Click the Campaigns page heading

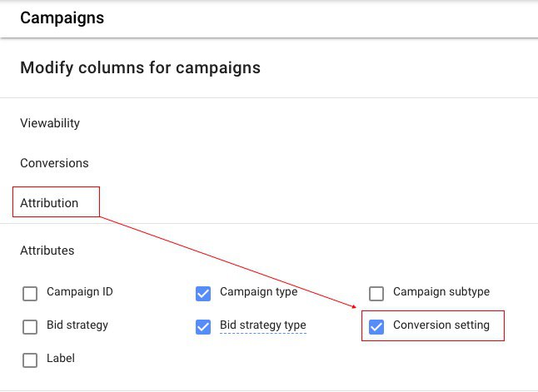click(x=62, y=17)
